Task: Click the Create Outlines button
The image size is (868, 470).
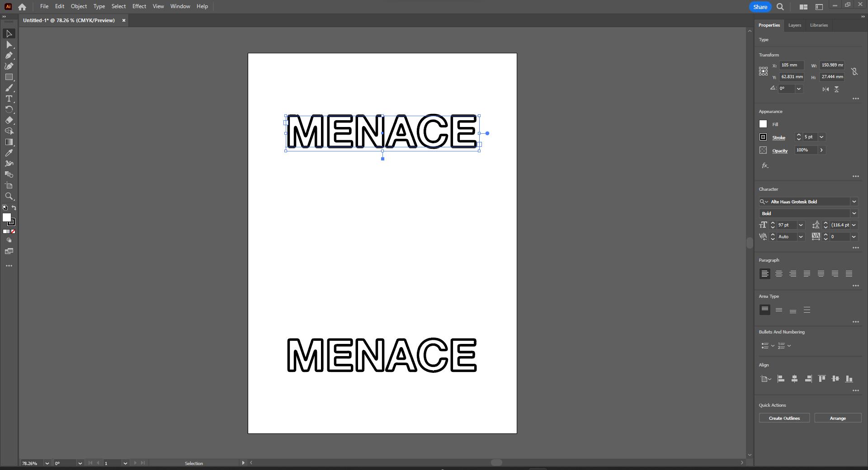Action: (x=783, y=418)
